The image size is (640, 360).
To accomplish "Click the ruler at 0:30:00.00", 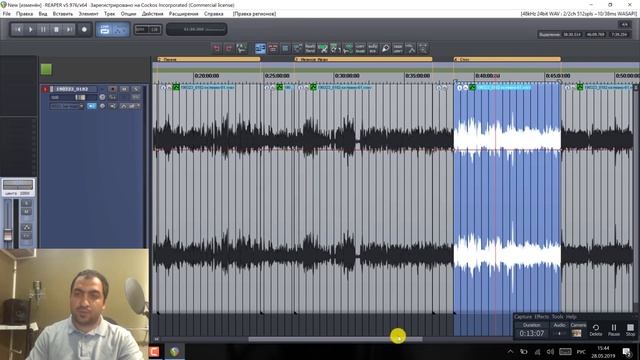I will [x=347, y=76].
